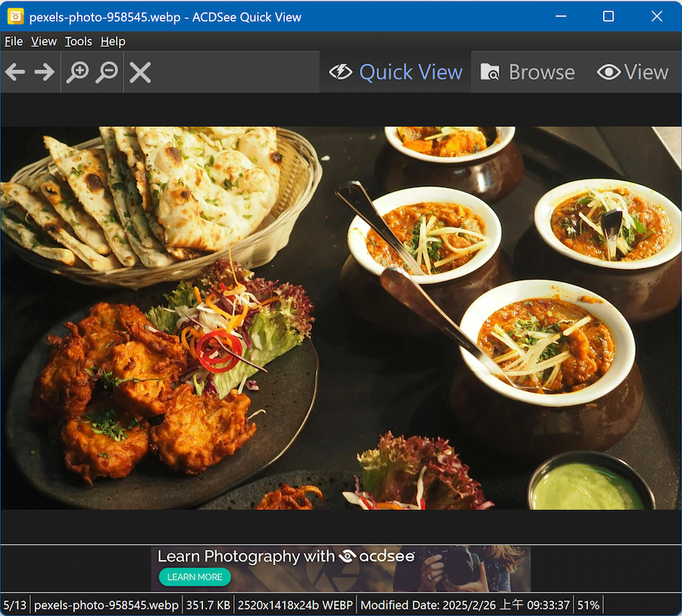
Task: Click the green LEARN MORE button
Action: pos(195,577)
